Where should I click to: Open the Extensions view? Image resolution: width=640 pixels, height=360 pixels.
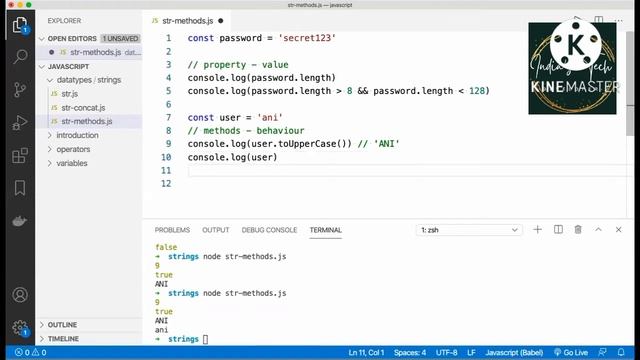point(20,156)
